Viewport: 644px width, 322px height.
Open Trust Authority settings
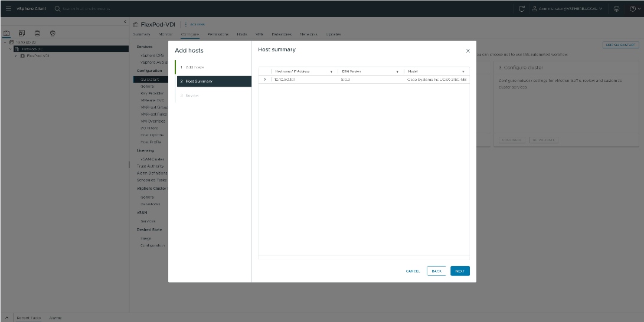click(150, 166)
